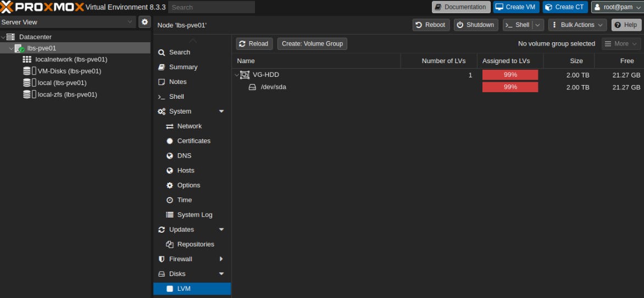Image resolution: width=644 pixels, height=298 pixels.
Task: Collapse the VG-HDD row expander
Action: click(237, 75)
